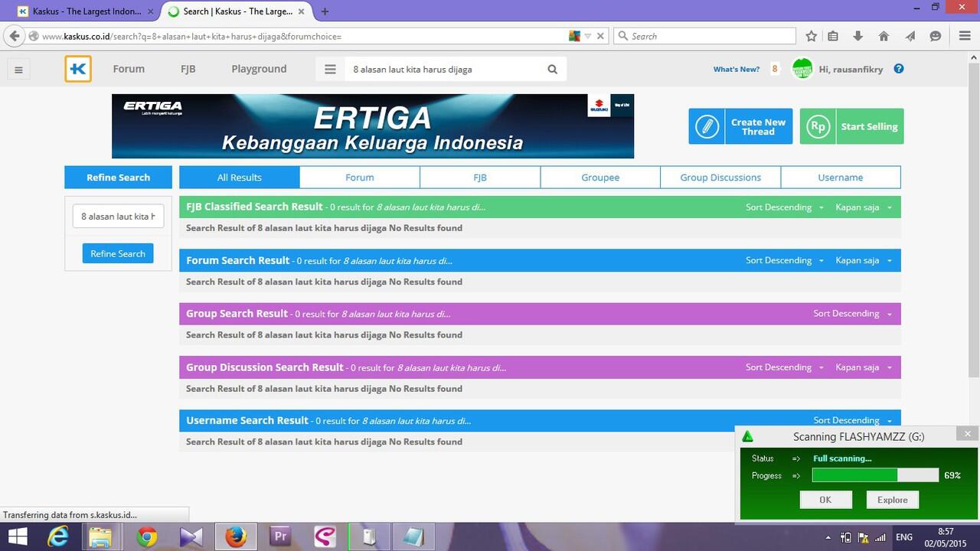Viewport: 980px width, 551px height.
Task: Click Firefox bookmark star icon
Action: (x=811, y=36)
